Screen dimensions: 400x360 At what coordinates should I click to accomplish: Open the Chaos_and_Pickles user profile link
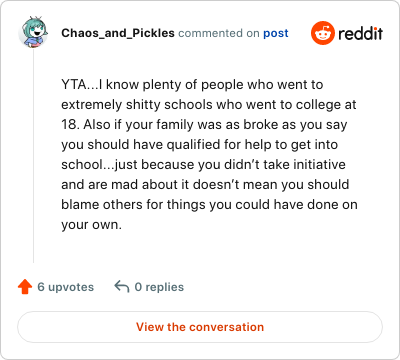[x=118, y=33]
